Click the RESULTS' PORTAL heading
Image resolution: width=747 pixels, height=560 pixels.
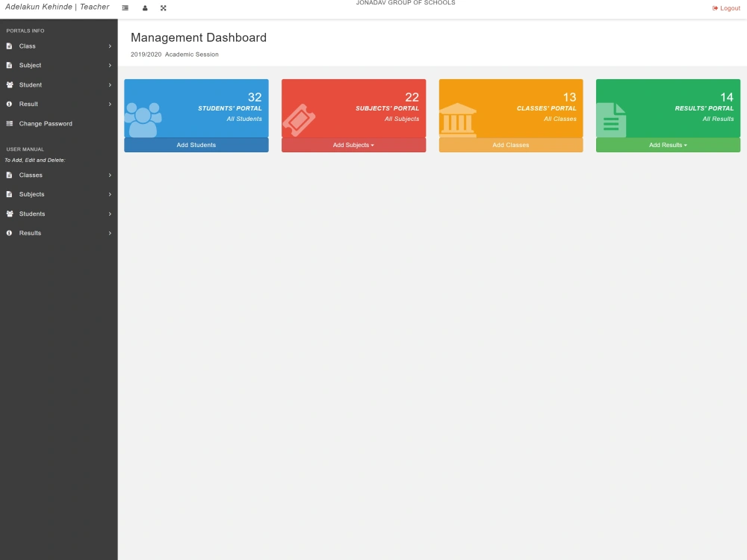click(704, 108)
